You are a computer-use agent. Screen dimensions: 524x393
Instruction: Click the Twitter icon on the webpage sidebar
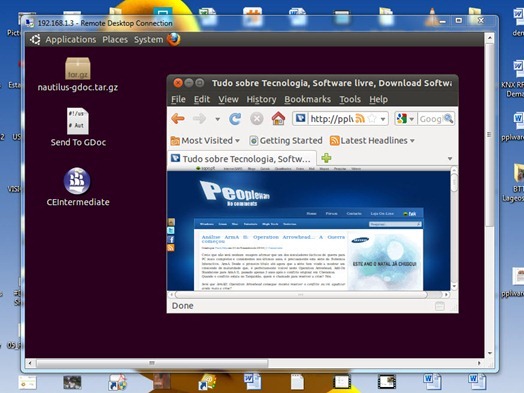pos(171,231)
